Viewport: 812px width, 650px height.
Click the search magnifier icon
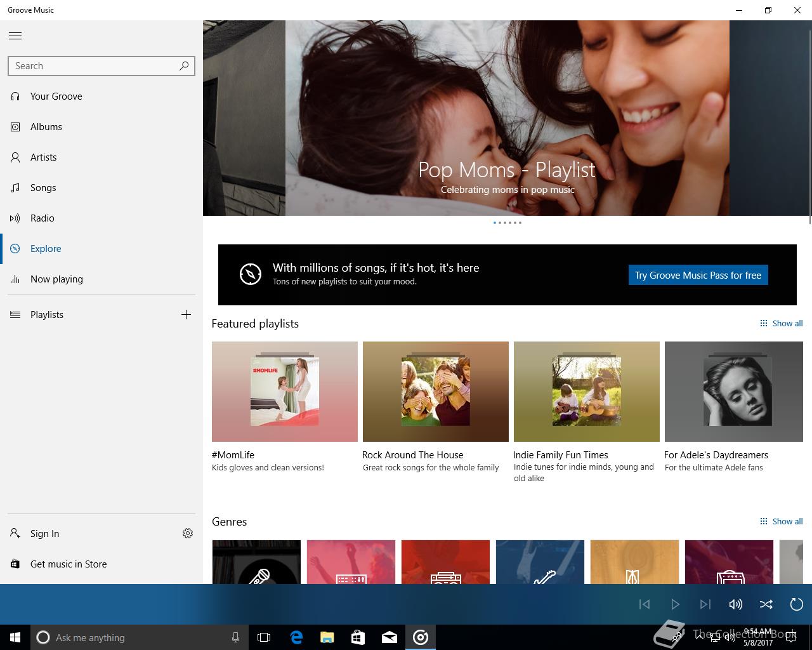(x=184, y=65)
